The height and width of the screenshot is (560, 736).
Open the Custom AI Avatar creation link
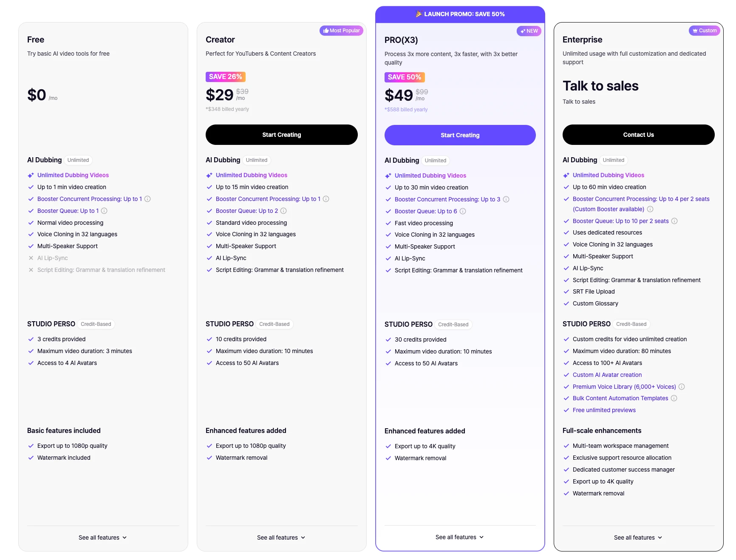pyautogui.click(x=607, y=375)
